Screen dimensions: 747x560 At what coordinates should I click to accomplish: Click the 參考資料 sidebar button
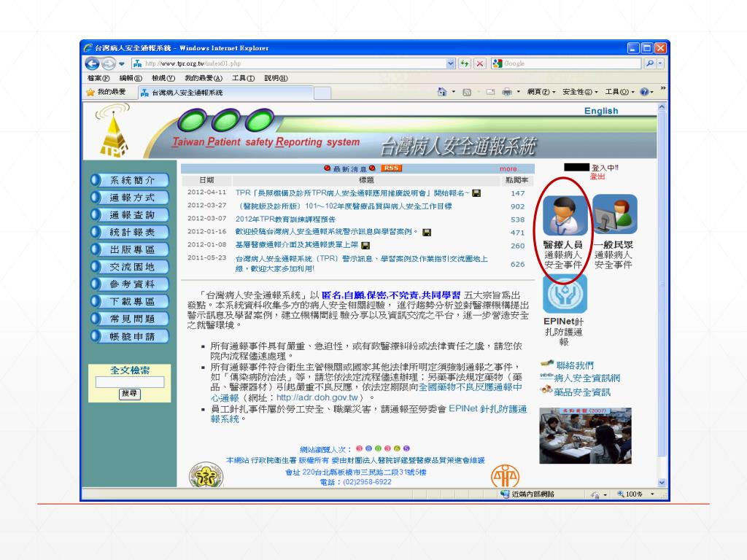pyautogui.click(x=130, y=284)
